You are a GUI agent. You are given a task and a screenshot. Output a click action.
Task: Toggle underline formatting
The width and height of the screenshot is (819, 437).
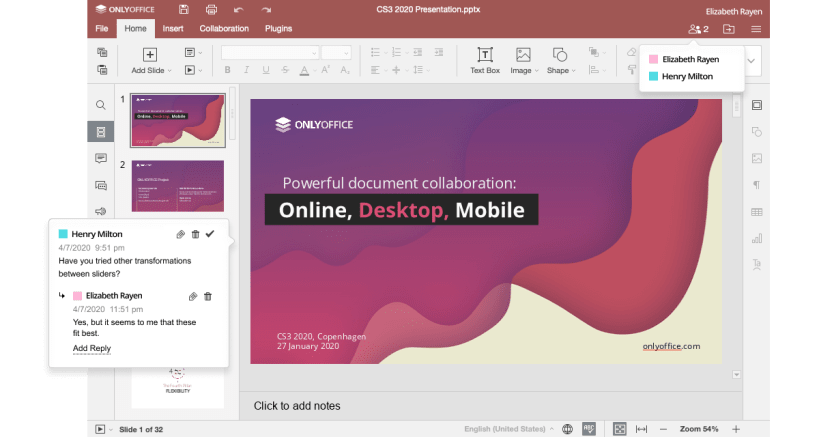[x=266, y=70]
